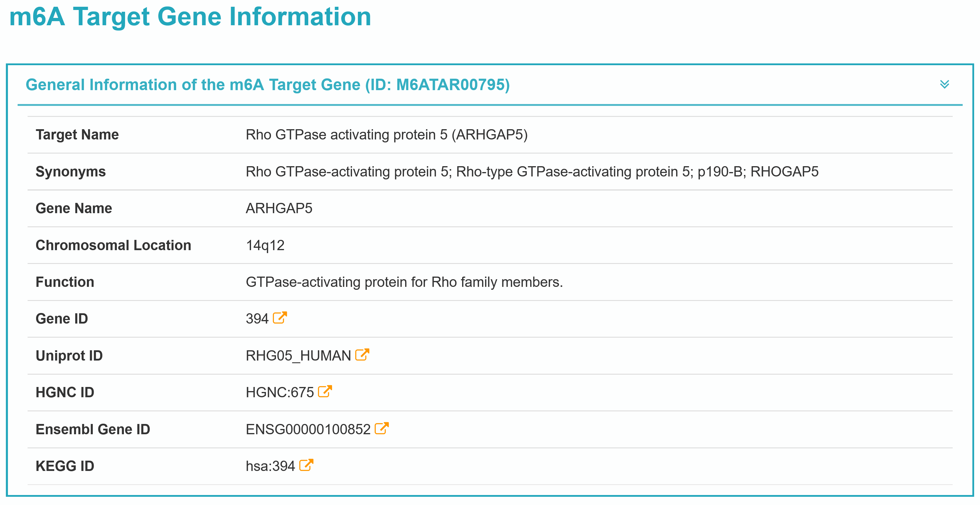Open the external link icon beside Gene ID 394
This screenshot has height=505, width=980.
[279, 318]
